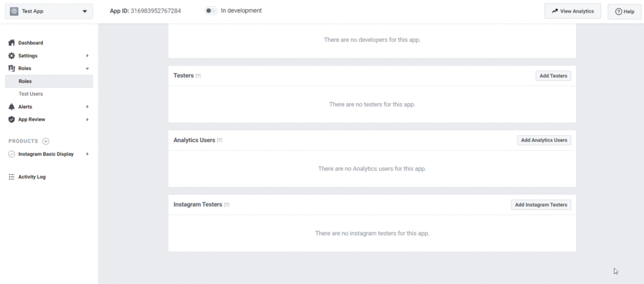Image resolution: width=644 pixels, height=284 pixels.
Task: Collapse the Roles section arrow
Action: 87,68
